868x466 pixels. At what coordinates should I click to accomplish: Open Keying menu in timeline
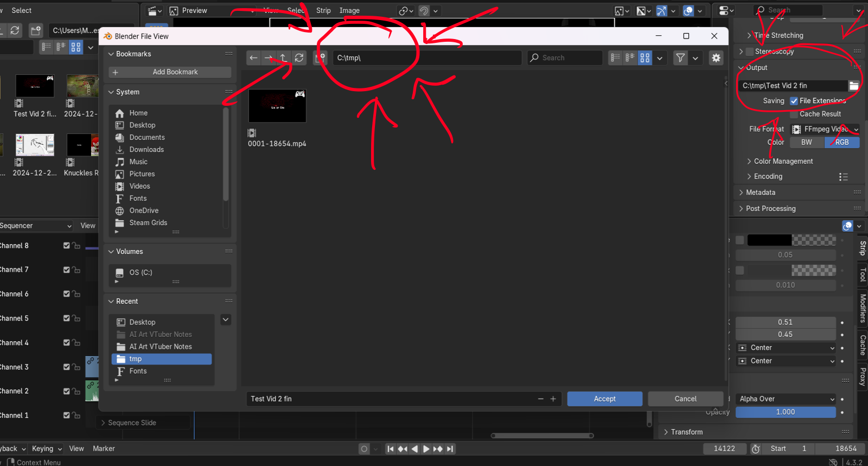(x=47, y=449)
